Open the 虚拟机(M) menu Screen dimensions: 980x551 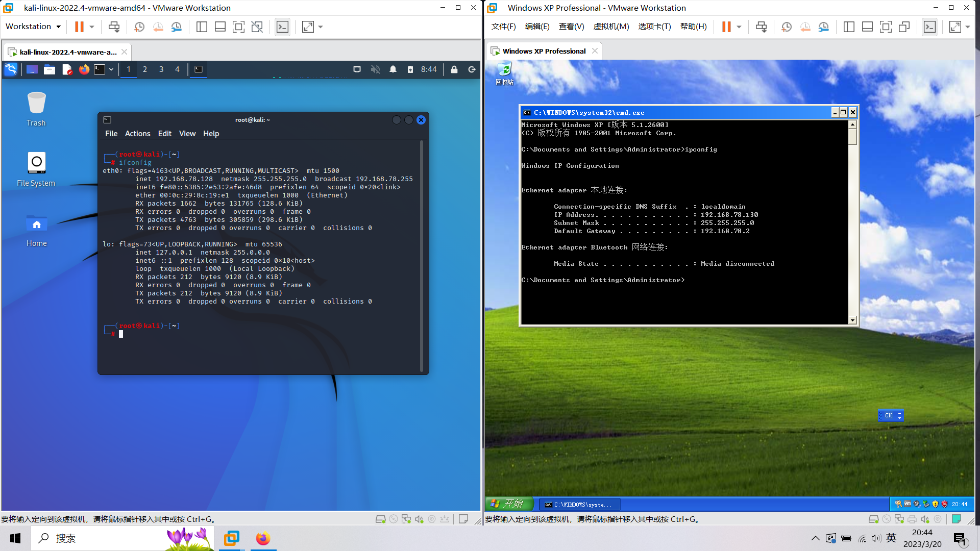point(611,27)
